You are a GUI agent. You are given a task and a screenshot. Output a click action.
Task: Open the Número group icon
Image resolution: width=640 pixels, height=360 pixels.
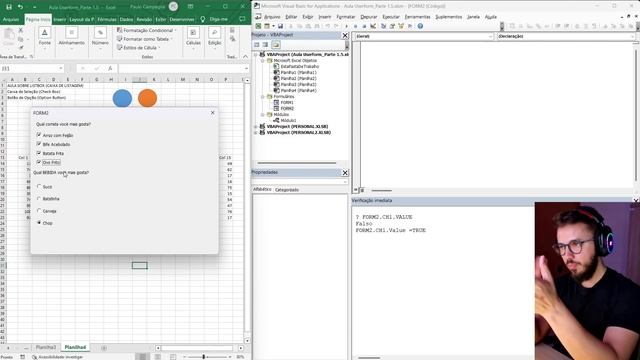(x=100, y=32)
